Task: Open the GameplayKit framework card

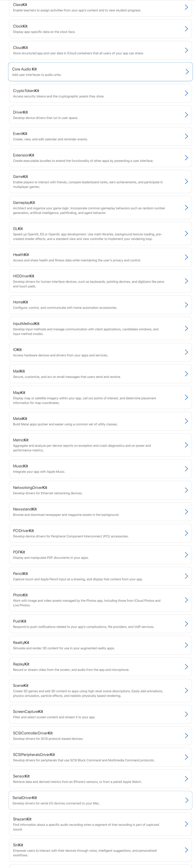Action: click(x=100, y=208)
